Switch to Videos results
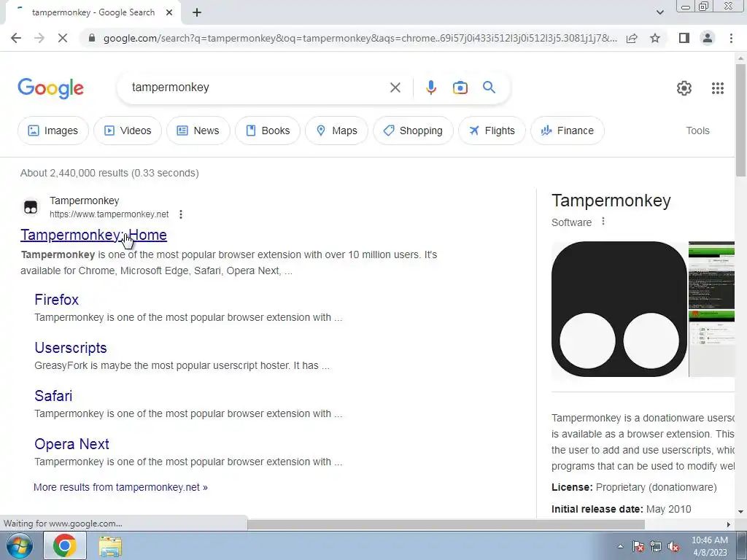 128,131
